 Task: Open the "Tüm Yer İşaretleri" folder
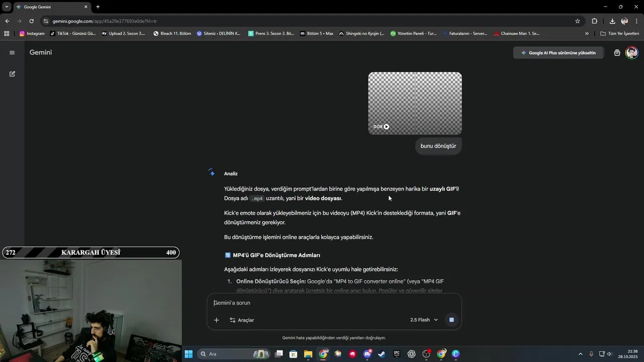620,34
